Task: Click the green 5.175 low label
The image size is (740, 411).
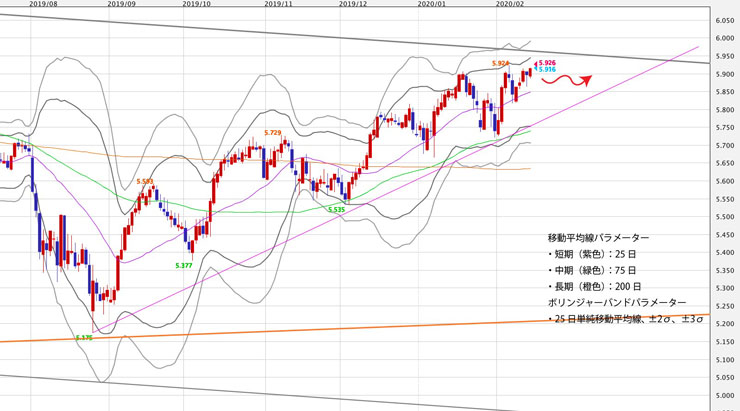Action: (x=84, y=337)
